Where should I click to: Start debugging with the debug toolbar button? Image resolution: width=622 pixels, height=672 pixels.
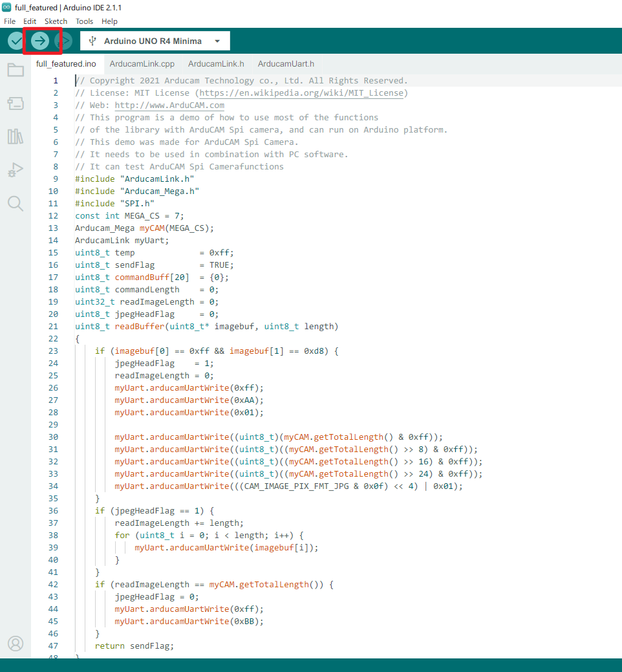[x=63, y=41]
